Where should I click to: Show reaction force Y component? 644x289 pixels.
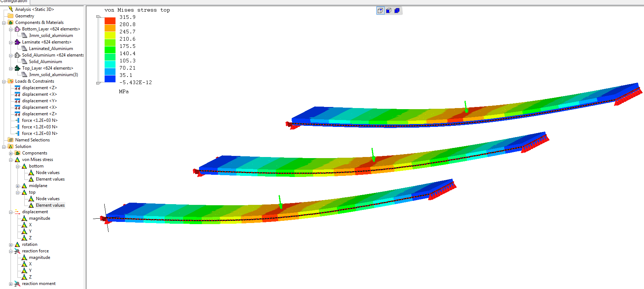coord(30,271)
